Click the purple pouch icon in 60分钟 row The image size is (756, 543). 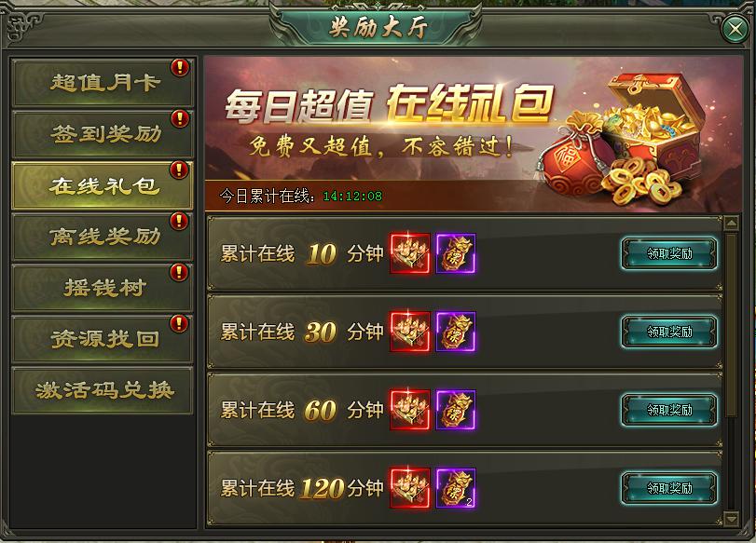456,410
